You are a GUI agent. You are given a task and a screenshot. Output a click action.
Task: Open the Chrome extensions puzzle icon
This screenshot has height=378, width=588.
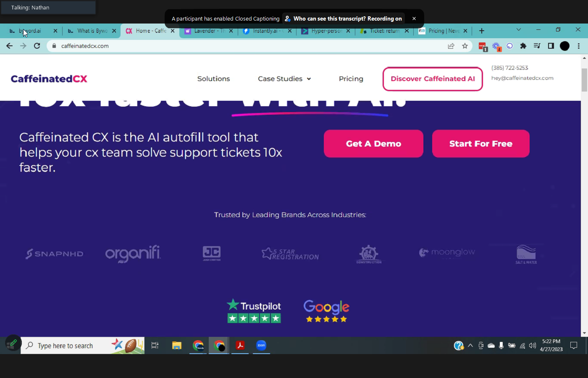523,46
